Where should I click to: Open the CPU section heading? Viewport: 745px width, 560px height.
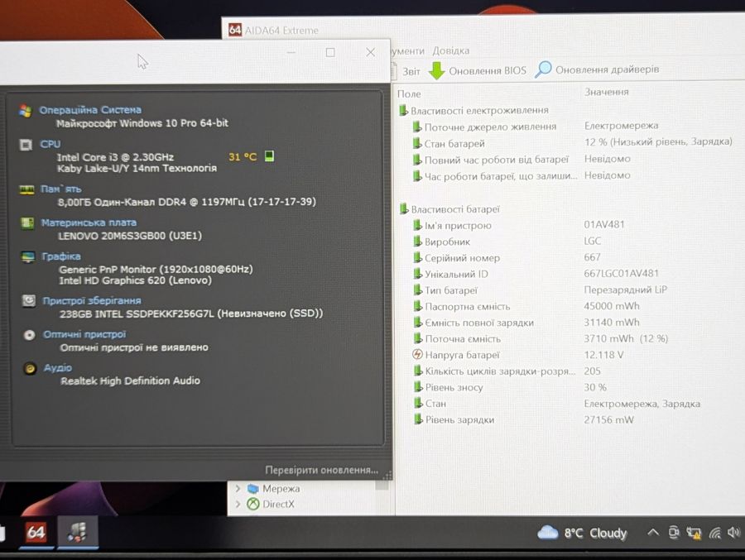click(x=50, y=144)
